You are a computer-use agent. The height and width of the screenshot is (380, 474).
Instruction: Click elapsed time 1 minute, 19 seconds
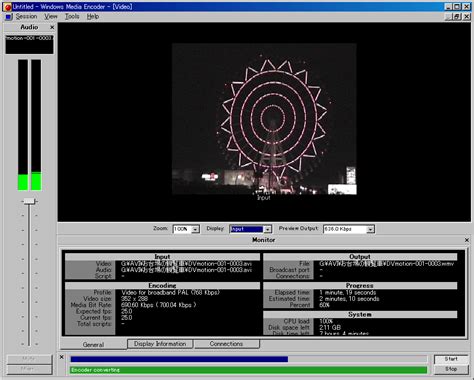pos(348,292)
